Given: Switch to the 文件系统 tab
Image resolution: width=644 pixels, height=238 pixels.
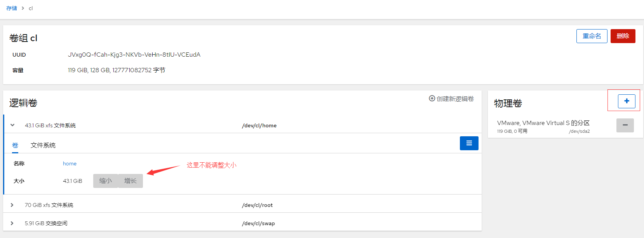Looking at the screenshot, I should pos(43,145).
